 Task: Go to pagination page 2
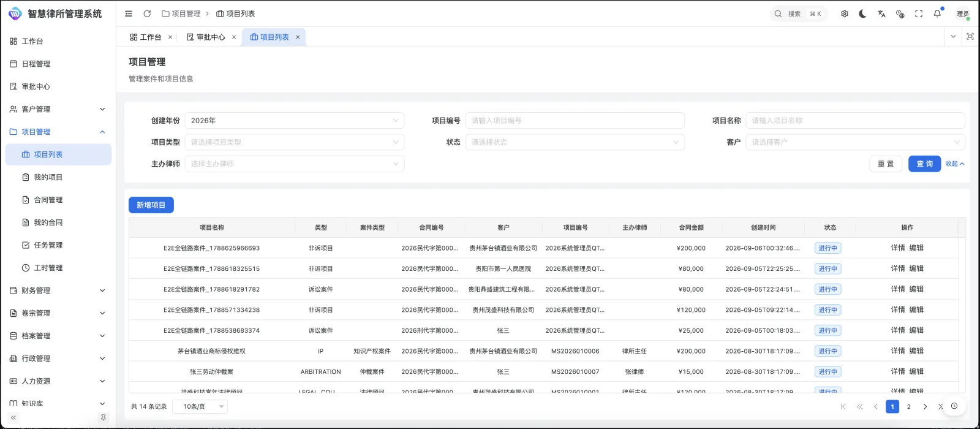[x=909, y=406]
